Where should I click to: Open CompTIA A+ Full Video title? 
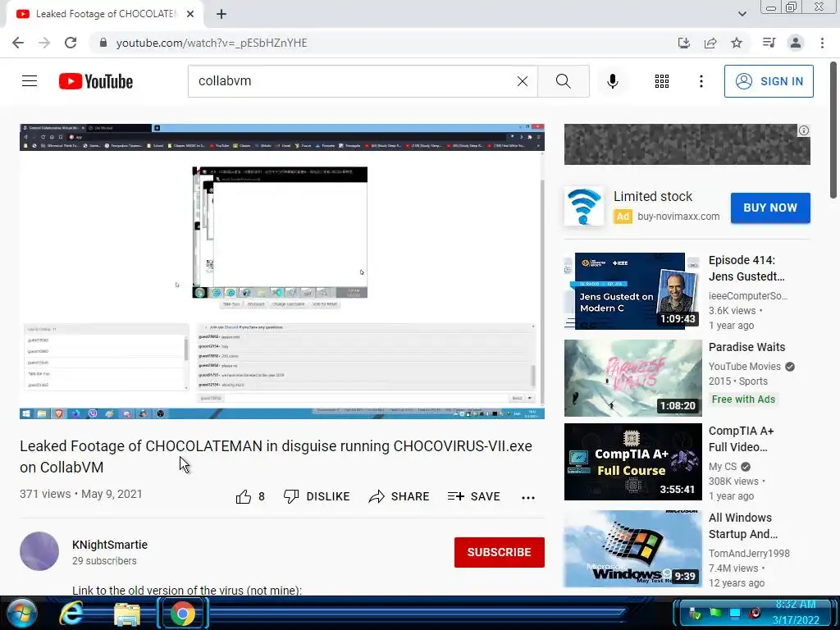pos(741,439)
